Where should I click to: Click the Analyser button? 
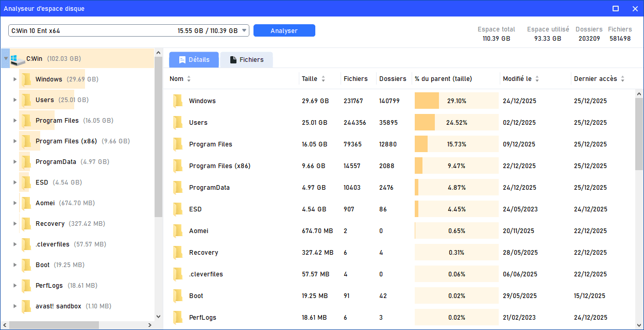284,31
